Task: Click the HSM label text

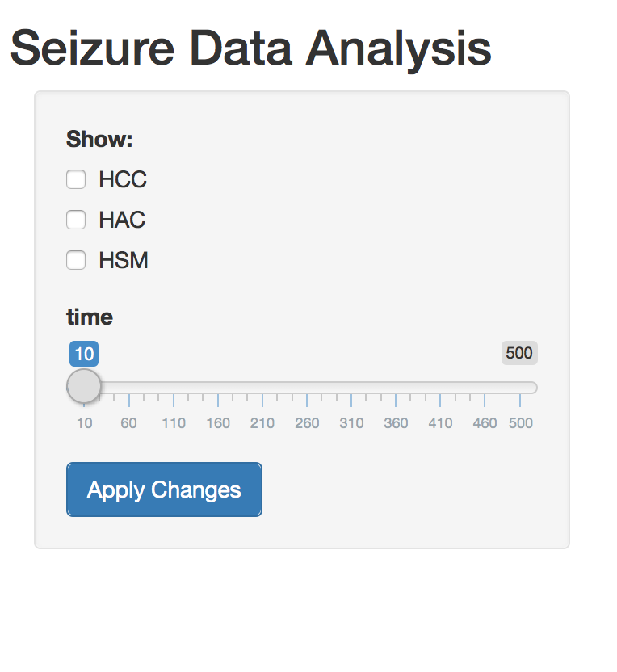Action: pos(124,261)
